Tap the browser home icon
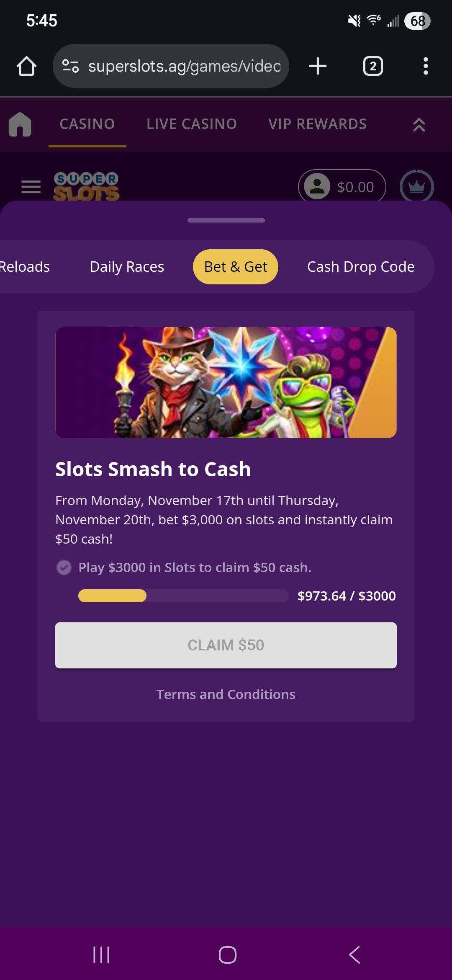Screen dimensions: 452x980 [x=26, y=66]
